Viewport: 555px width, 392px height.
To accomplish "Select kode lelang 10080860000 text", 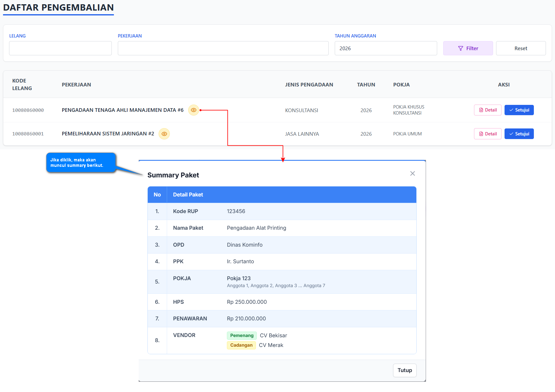I will pyautogui.click(x=28, y=110).
